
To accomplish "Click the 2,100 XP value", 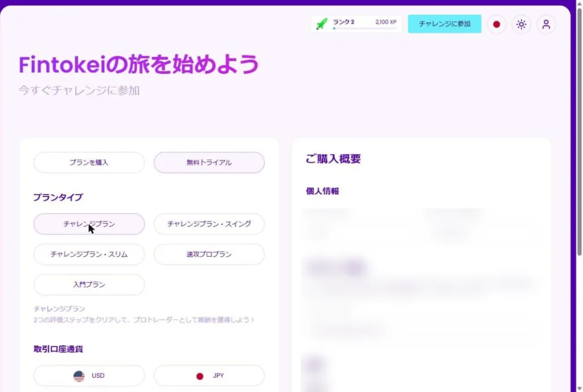I will [385, 22].
